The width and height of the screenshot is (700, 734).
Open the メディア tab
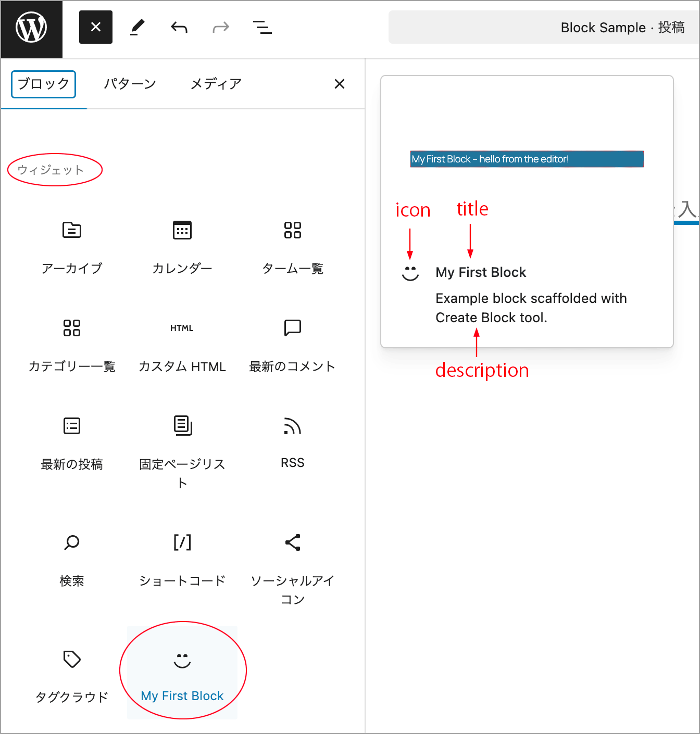tap(216, 84)
